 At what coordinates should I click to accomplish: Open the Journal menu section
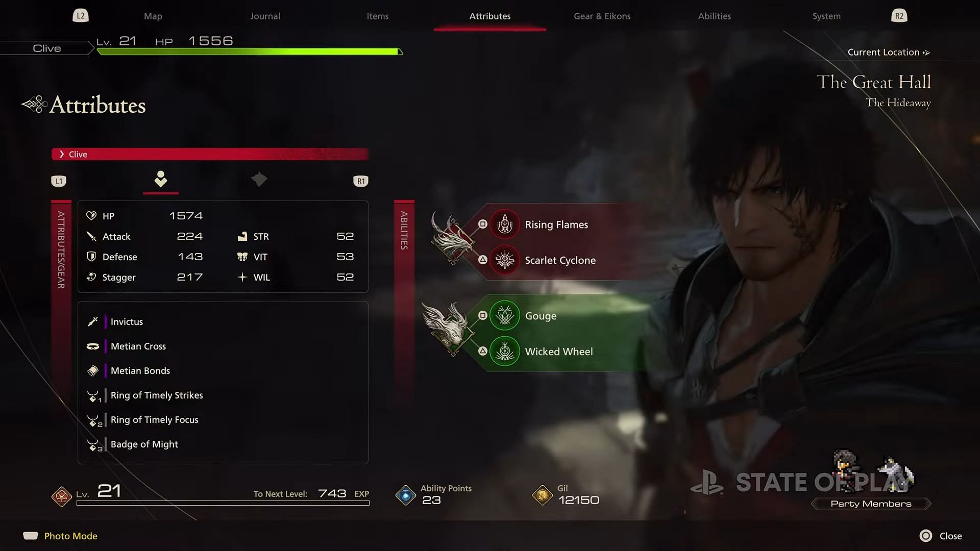[265, 15]
